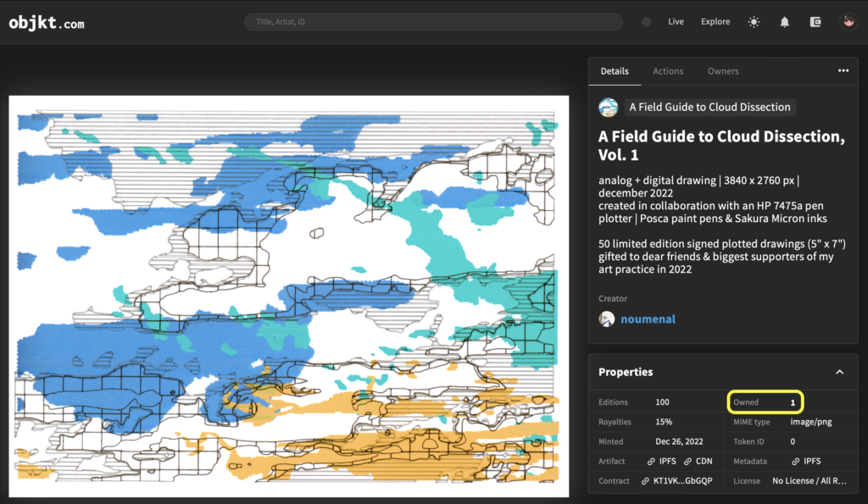Click the creator avatar beside noumenal
This screenshot has height=504, width=868.
(x=607, y=319)
